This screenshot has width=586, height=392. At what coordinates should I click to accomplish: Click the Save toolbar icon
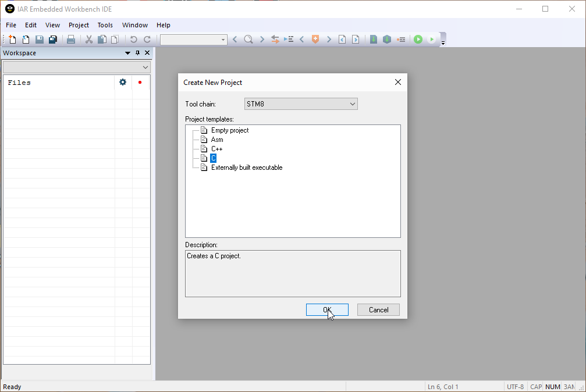point(39,39)
